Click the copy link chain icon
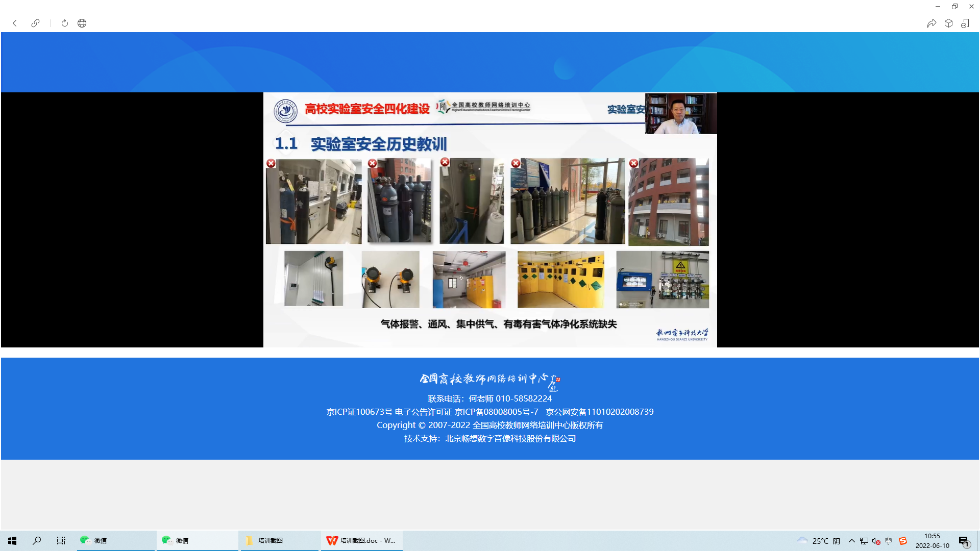Screen dimensions: 980x551 (35, 23)
